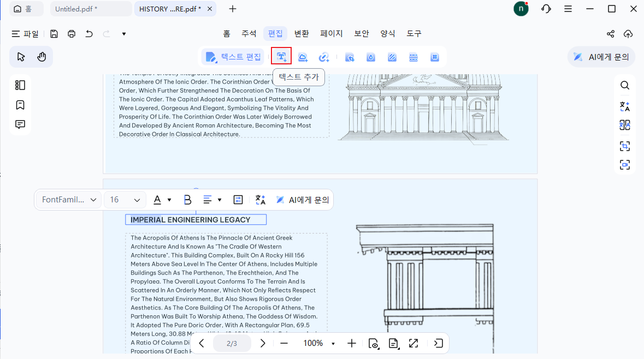The image size is (644, 359).
Task: Save the document with save icon
Action: tap(54, 34)
